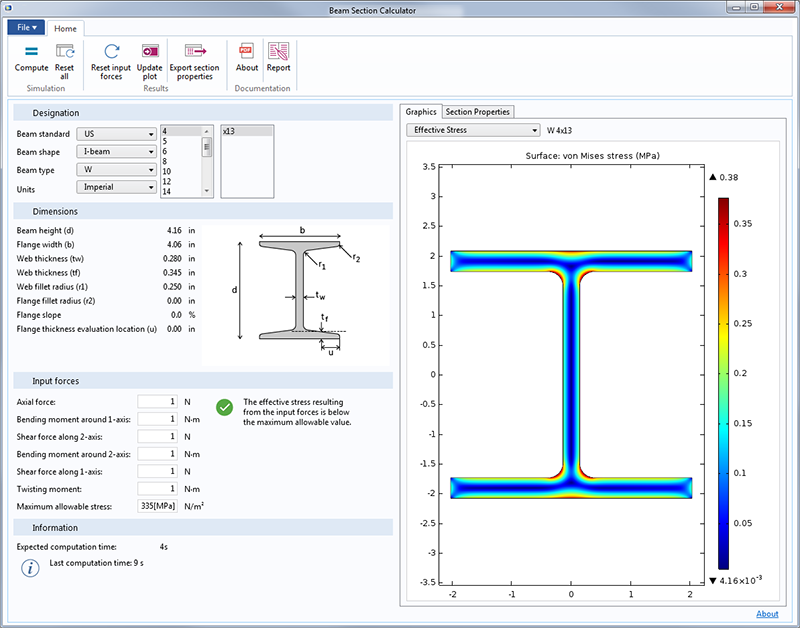Click the beam size list scroll down arrow
The height and width of the screenshot is (628, 800).
click(x=207, y=191)
